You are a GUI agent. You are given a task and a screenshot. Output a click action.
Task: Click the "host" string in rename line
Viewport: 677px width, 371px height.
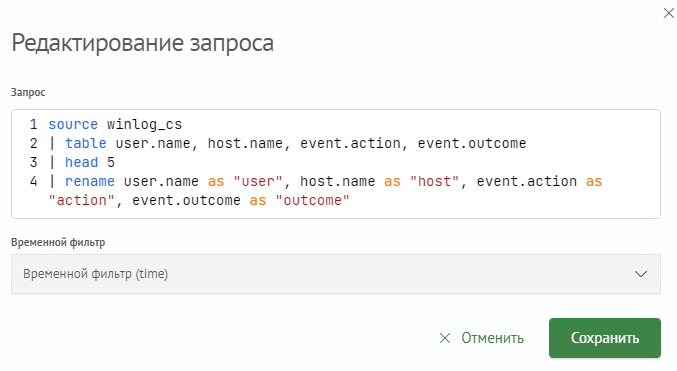click(434, 181)
